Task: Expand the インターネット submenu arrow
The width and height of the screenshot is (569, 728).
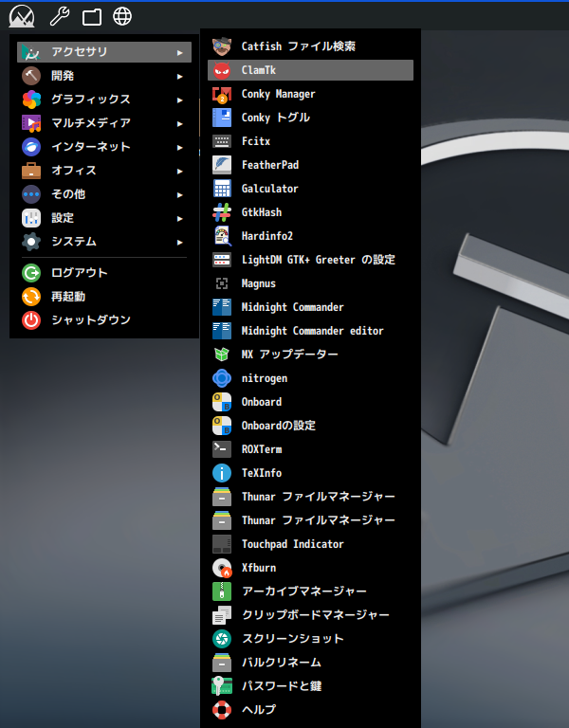Action: pos(180,147)
